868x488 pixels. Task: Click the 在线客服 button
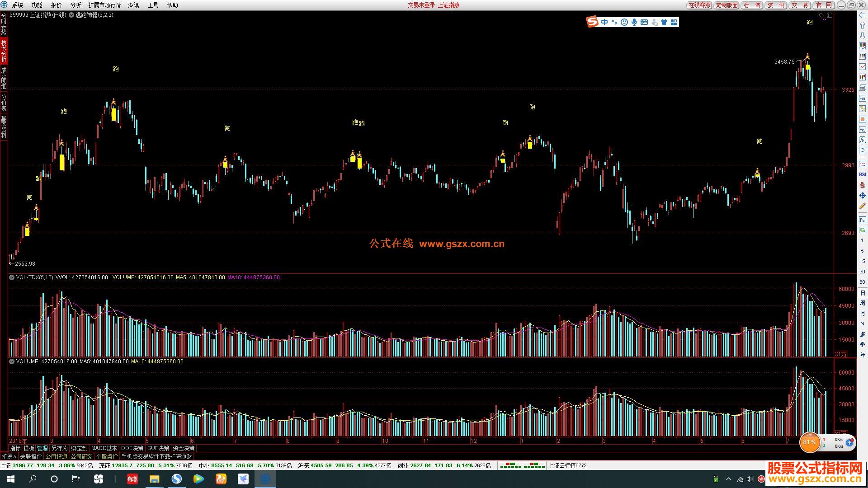click(699, 5)
